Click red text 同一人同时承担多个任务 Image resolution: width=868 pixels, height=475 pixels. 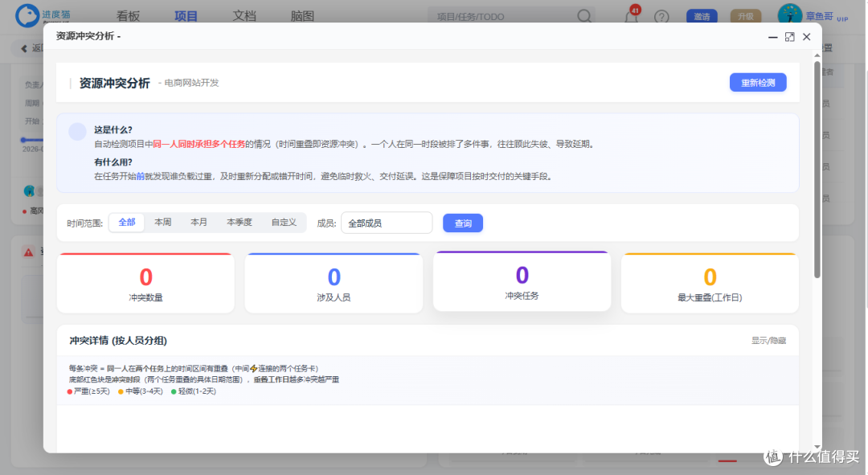click(x=199, y=145)
